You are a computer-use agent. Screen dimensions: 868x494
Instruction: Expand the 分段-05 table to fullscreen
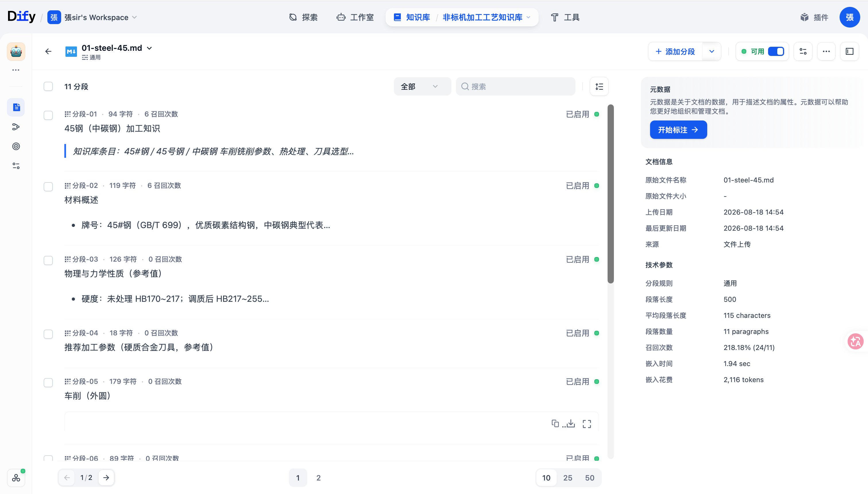(587, 424)
